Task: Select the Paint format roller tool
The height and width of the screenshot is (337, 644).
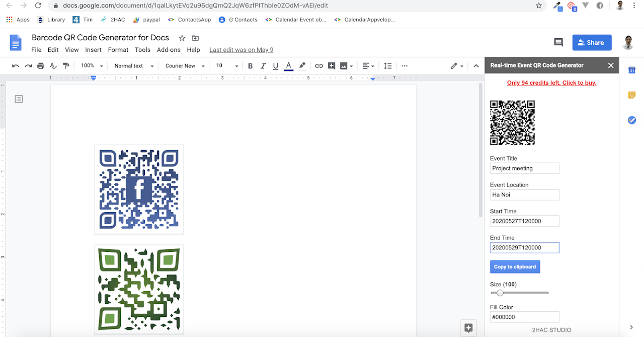Action: [x=66, y=66]
